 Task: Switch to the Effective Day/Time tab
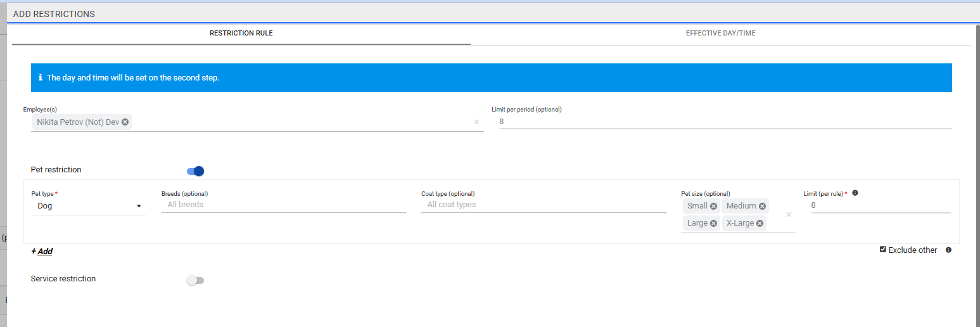720,33
